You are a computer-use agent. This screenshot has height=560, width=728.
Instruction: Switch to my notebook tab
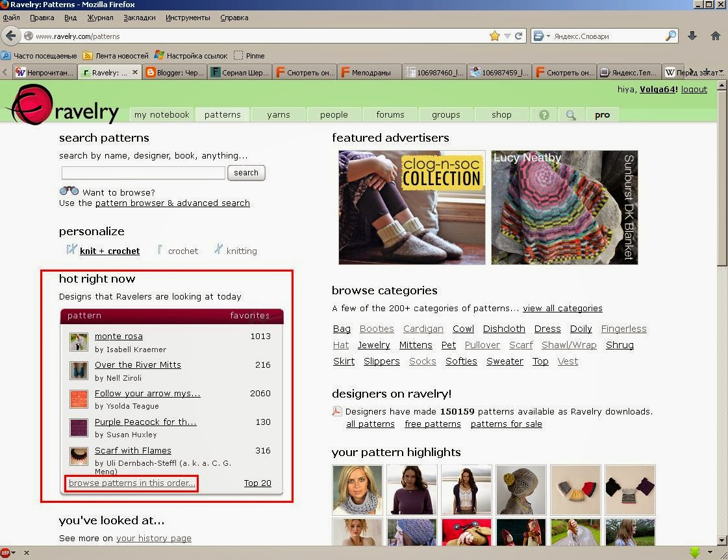[162, 115]
